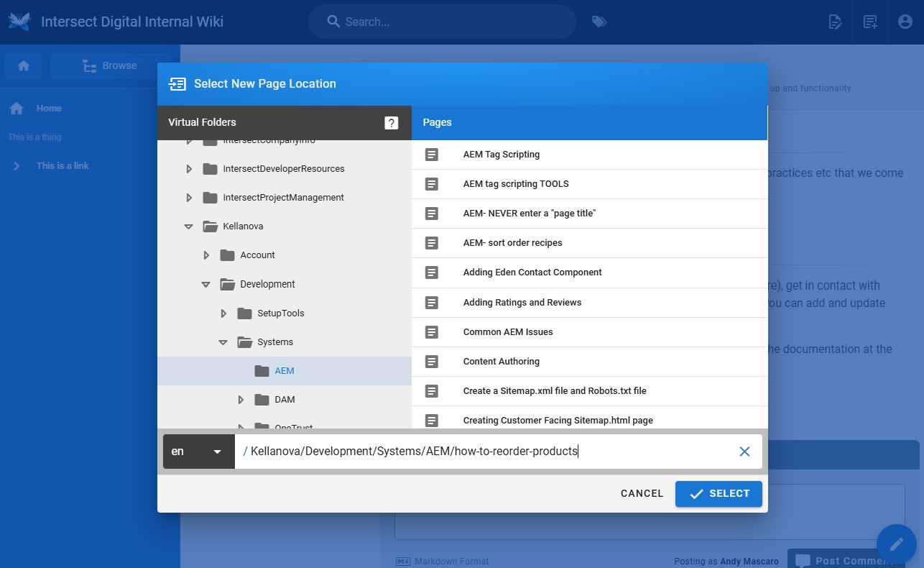Clear the page path with the X icon
The image size is (924, 568).
pos(744,452)
